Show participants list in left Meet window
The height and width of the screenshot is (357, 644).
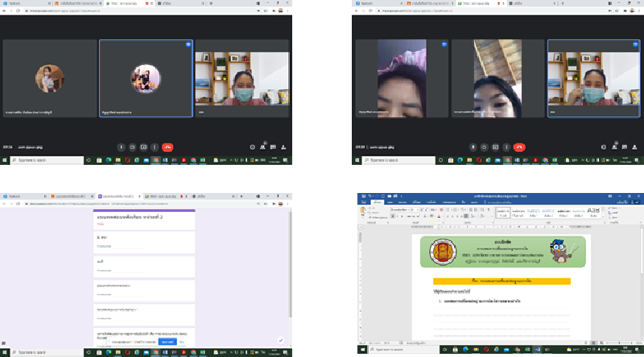(x=263, y=147)
